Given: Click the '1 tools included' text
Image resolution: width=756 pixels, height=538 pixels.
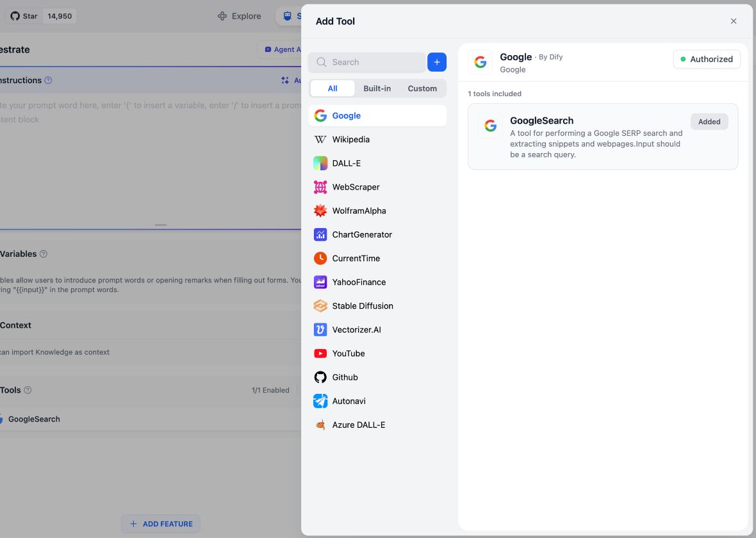Looking at the screenshot, I should coord(495,94).
